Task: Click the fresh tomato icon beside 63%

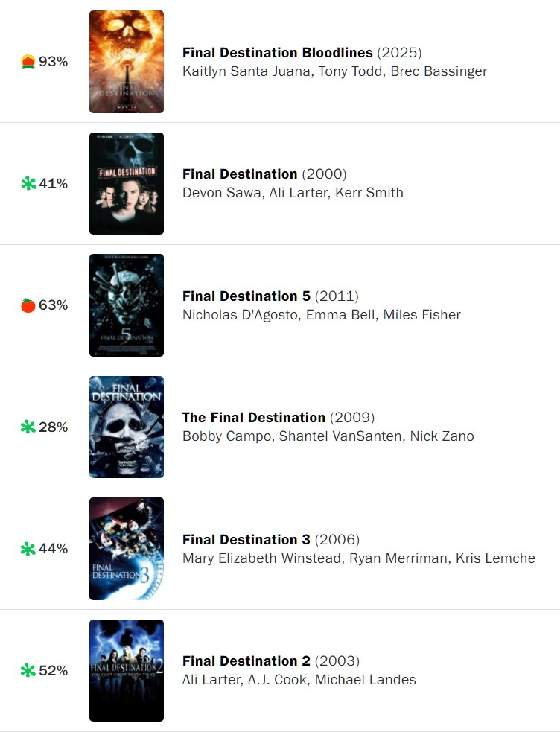Action: pos(28,305)
